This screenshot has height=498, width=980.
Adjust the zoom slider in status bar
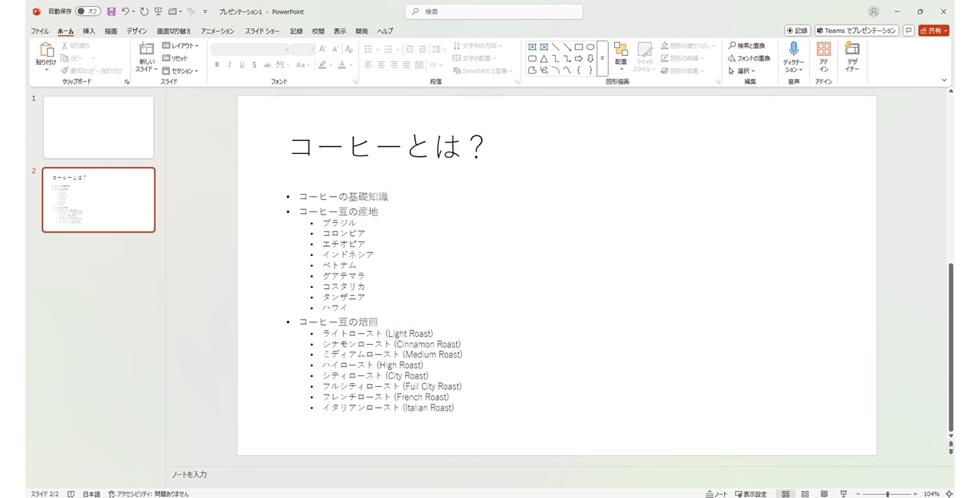point(887,494)
